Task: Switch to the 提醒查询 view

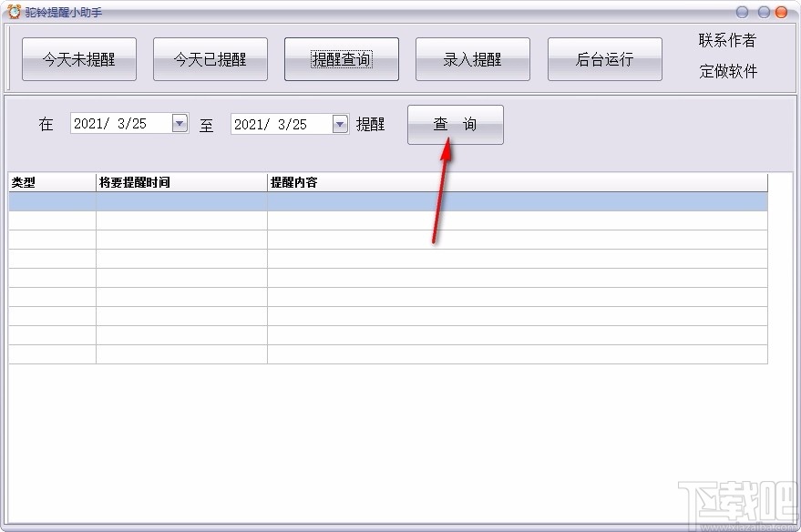Action: pos(342,57)
